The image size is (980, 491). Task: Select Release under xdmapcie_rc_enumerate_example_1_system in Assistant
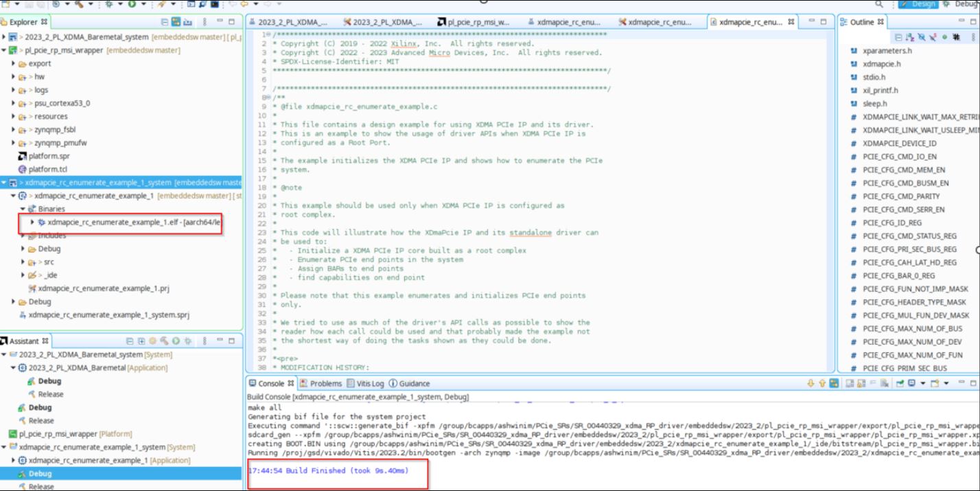click(41, 486)
